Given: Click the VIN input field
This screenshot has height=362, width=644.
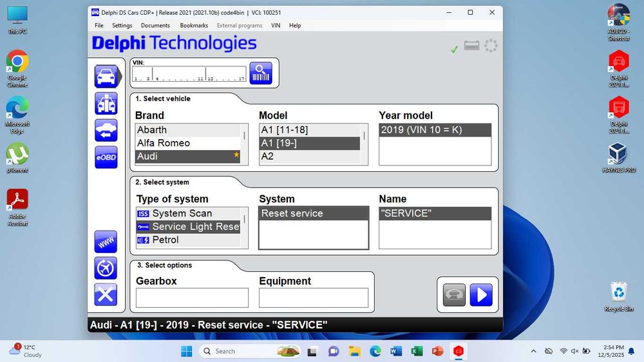Looking at the screenshot, I should click(x=189, y=74).
